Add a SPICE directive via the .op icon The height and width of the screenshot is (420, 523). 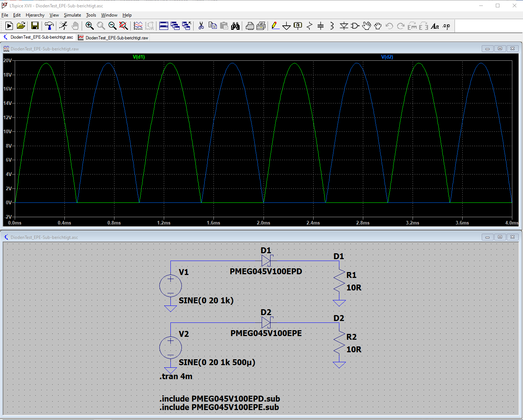click(446, 26)
